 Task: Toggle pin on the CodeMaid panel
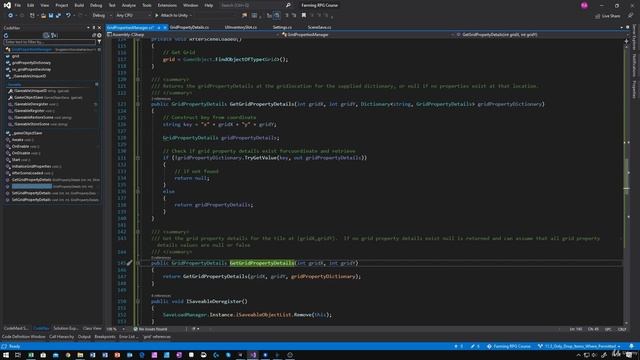[93, 28]
